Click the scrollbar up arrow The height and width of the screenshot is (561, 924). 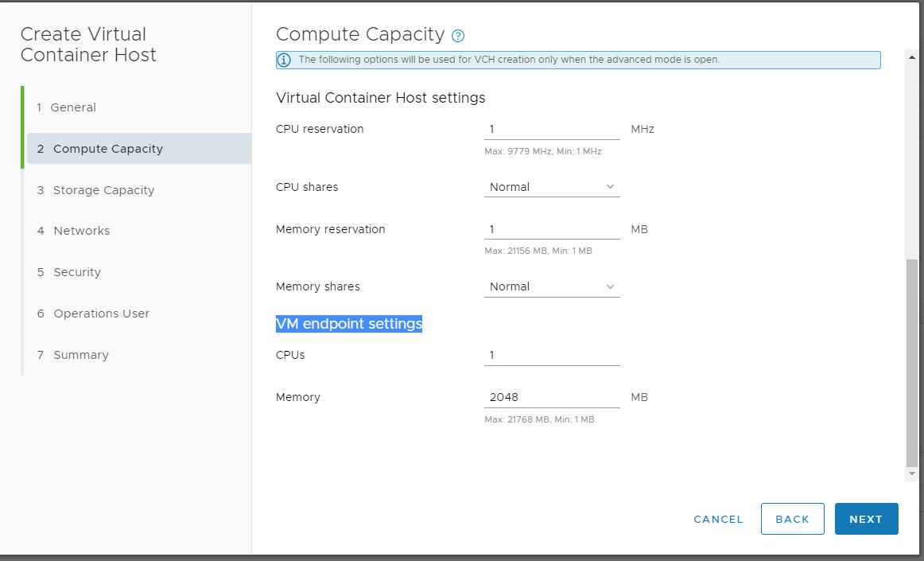pos(911,58)
